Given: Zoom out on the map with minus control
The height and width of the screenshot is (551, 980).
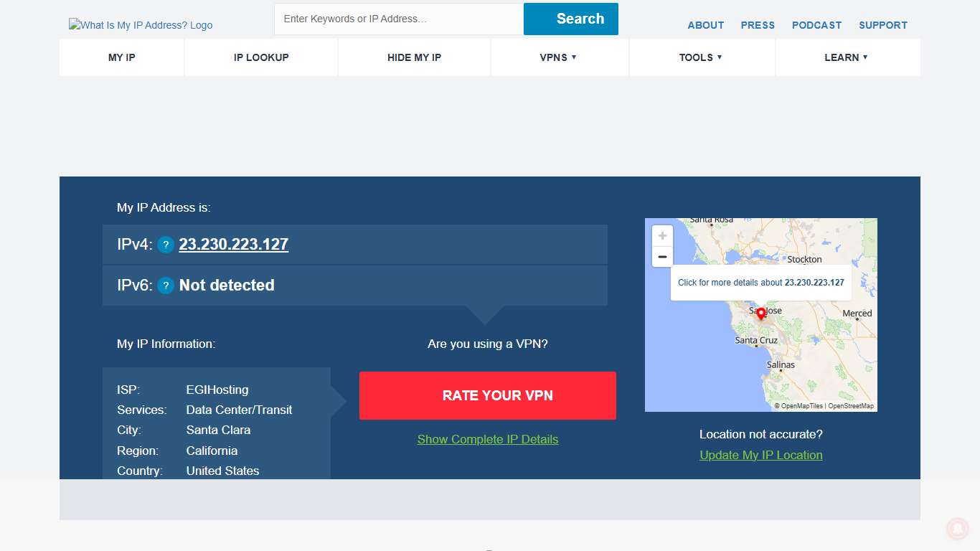Looking at the screenshot, I should pyautogui.click(x=661, y=257).
